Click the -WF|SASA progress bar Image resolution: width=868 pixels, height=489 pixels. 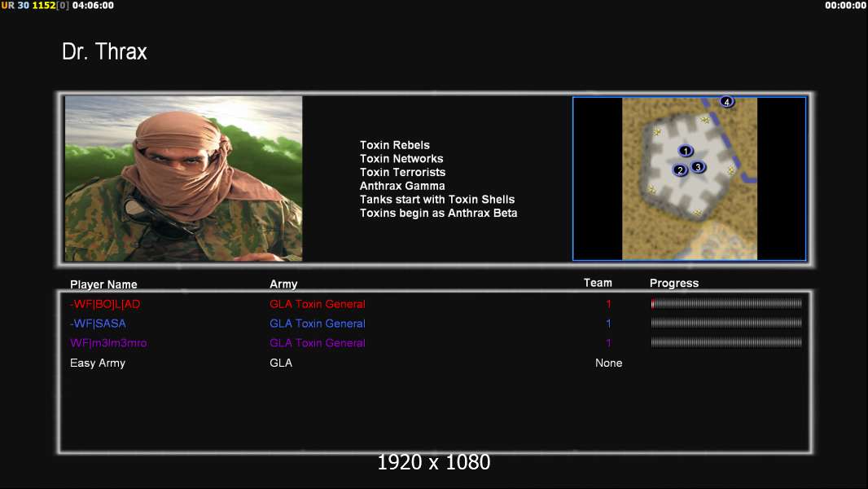[726, 323]
